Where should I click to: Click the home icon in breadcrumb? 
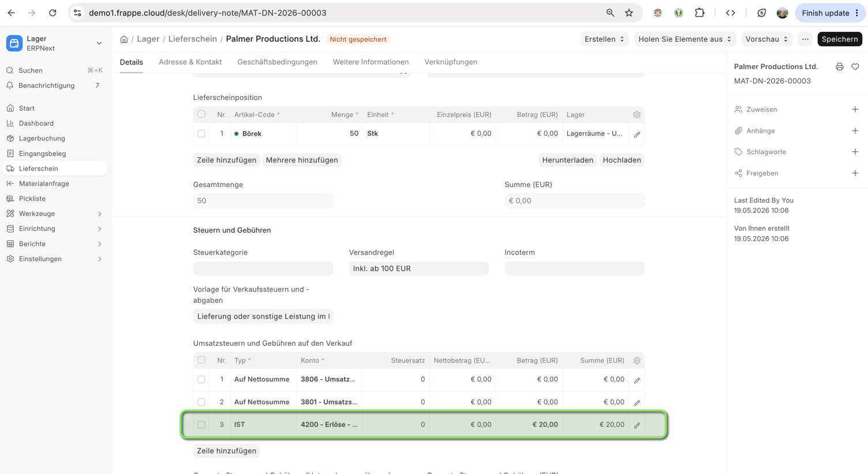124,39
